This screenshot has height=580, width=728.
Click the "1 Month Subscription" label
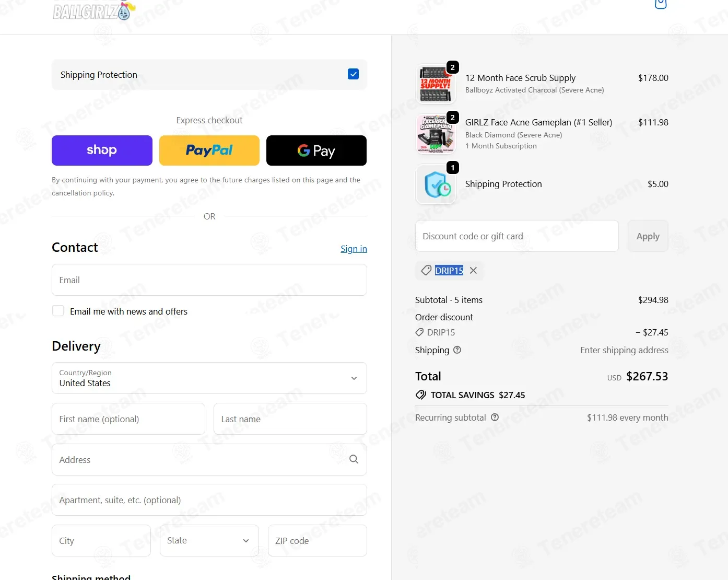(501, 146)
